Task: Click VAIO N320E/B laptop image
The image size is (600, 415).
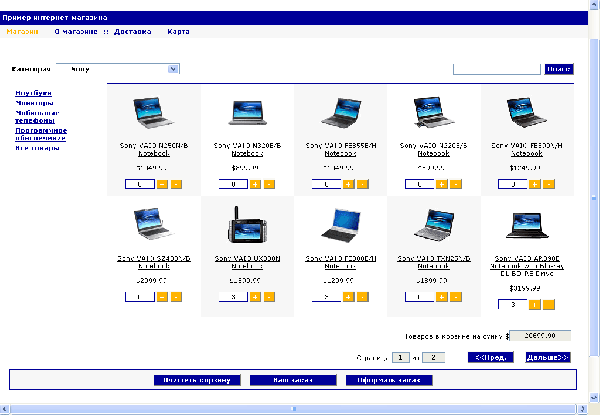Action: (x=247, y=112)
